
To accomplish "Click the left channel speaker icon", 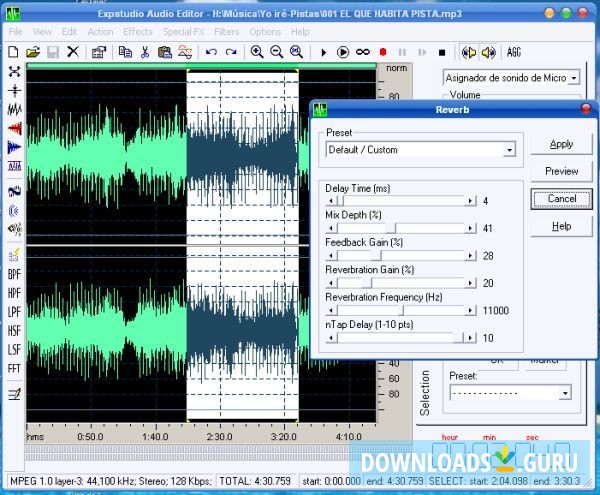I will click(x=469, y=52).
